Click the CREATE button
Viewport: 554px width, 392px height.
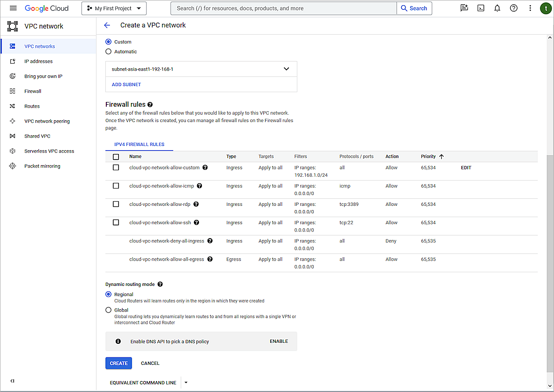(118, 363)
